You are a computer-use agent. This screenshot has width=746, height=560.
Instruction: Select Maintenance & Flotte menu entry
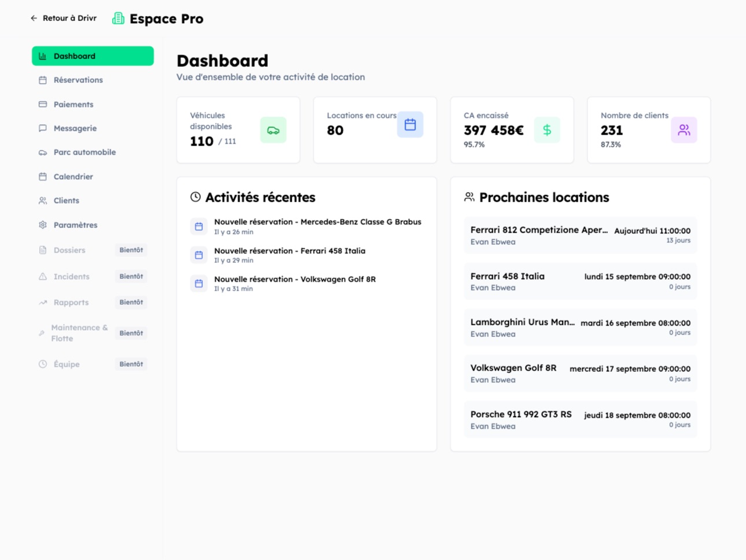click(93, 333)
